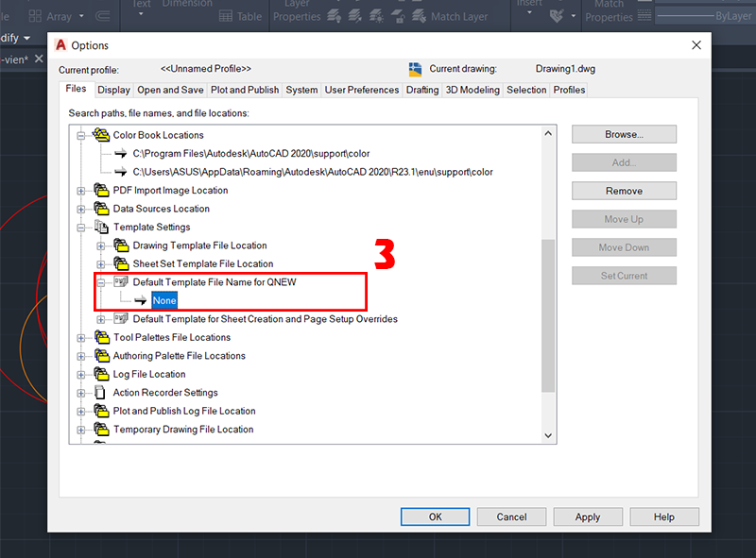This screenshot has height=558, width=756.
Task: Click the Apply button
Action: coord(588,516)
